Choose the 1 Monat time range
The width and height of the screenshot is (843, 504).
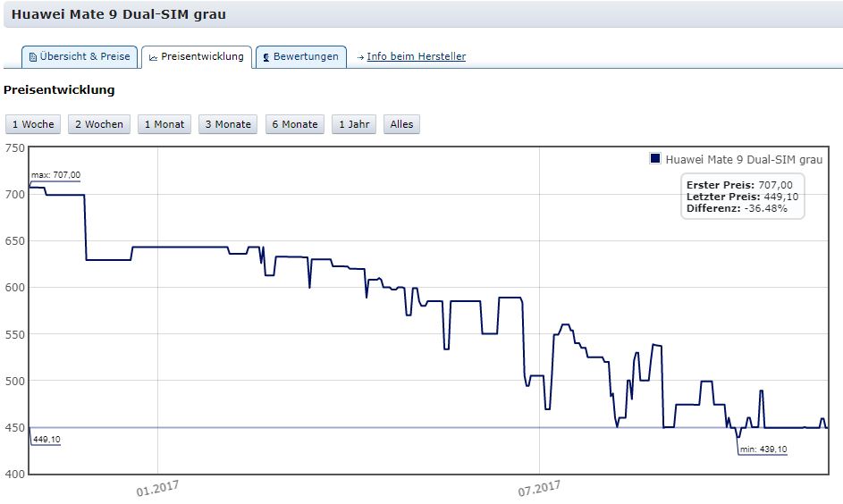(x=164, y=124)
